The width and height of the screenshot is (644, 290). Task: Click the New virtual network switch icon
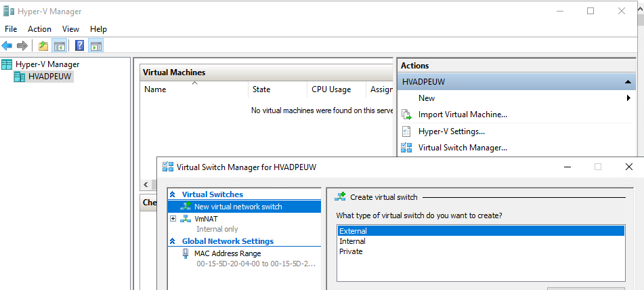coord(186,207)
